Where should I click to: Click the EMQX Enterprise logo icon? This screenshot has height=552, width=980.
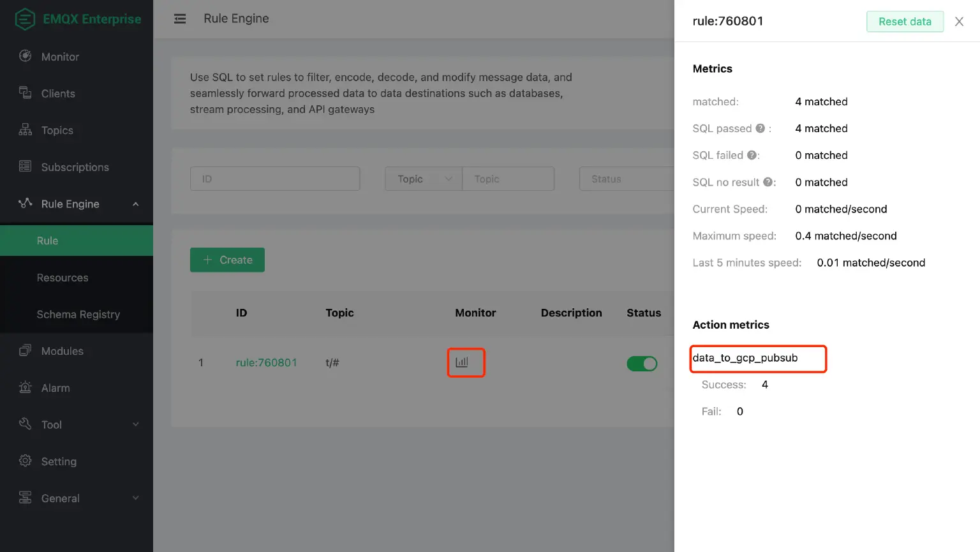(x=25, y=19)
